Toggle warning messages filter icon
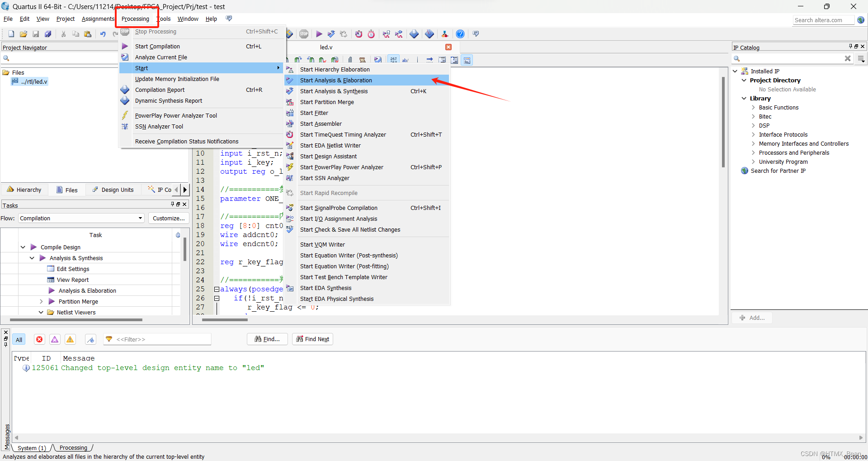The width and height of the screenshot is (868, 461). (x=70, y=339)
